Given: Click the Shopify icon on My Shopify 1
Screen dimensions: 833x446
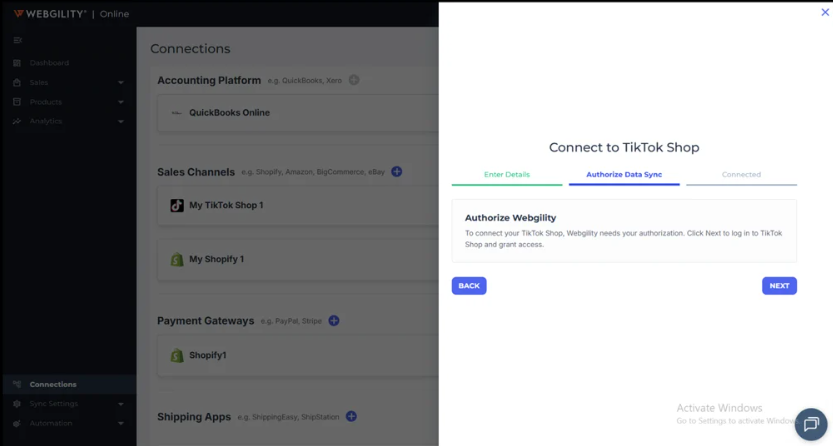Looking at the screenshot, I should (x=177, y=259).
